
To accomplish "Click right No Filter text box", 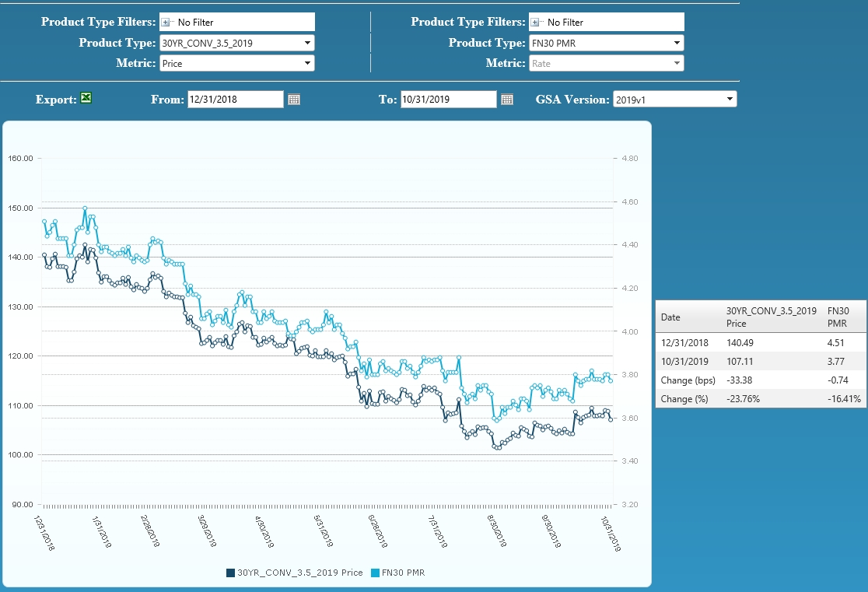I will pos(607,22).
